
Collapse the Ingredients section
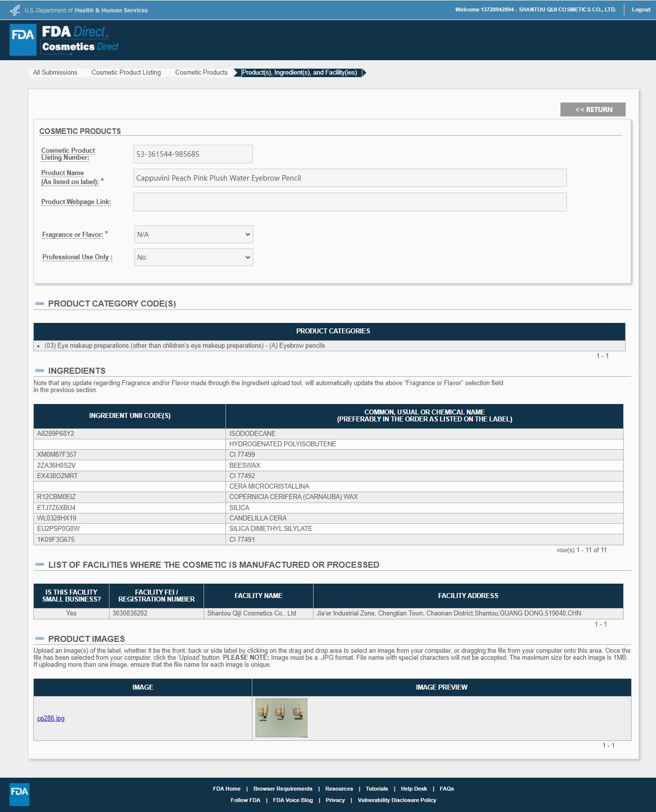(x=40, y=371)
